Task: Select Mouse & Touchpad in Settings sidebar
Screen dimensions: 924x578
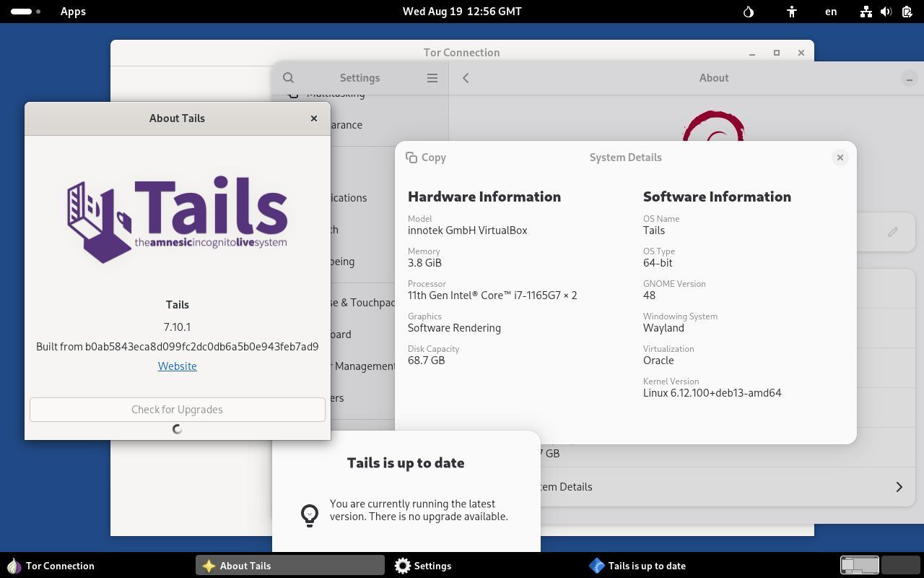Action: click(363, 303)
